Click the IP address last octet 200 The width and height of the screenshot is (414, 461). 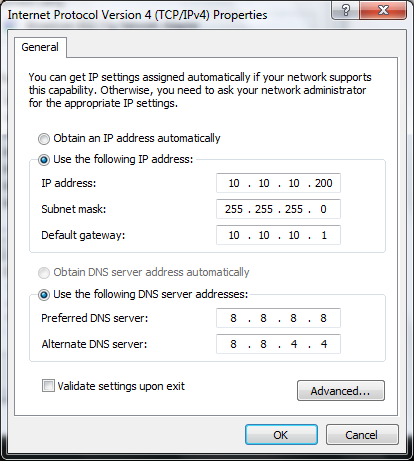(324, 183)
